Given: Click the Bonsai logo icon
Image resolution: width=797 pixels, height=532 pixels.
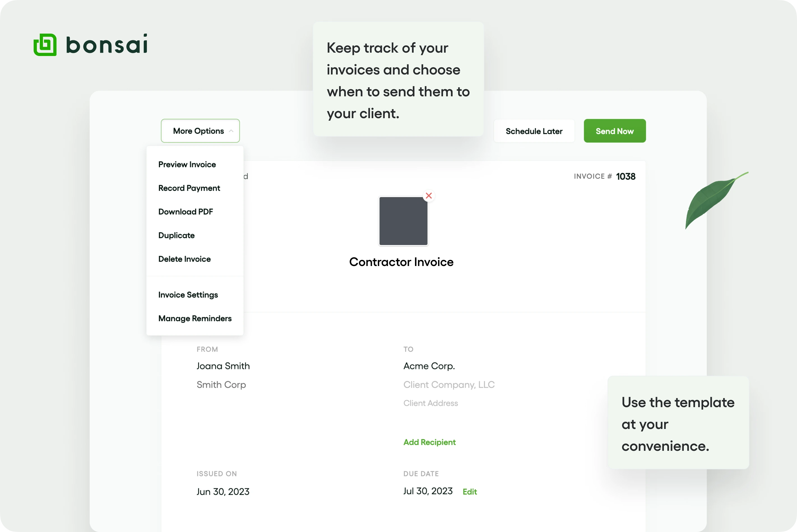Looking at the screenshot, I should click(45, 45).
